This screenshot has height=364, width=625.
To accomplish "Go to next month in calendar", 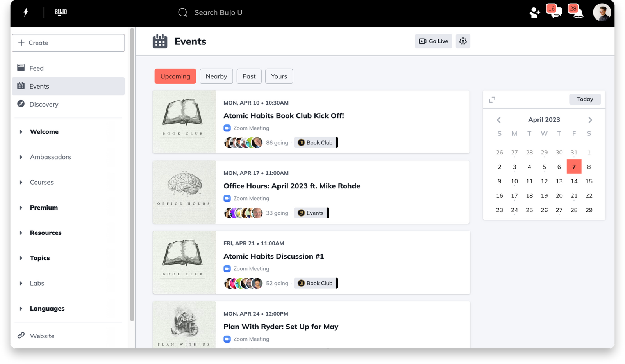I will pos(590,120).
